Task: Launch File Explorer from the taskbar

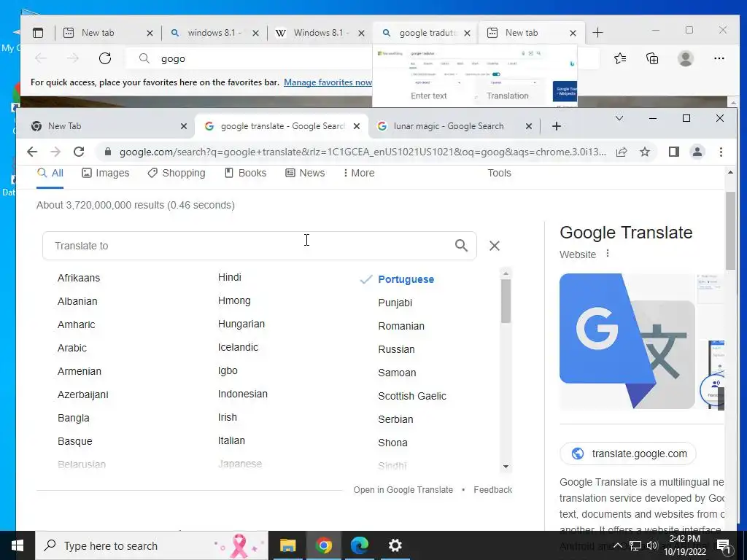Action: [287, 545]
